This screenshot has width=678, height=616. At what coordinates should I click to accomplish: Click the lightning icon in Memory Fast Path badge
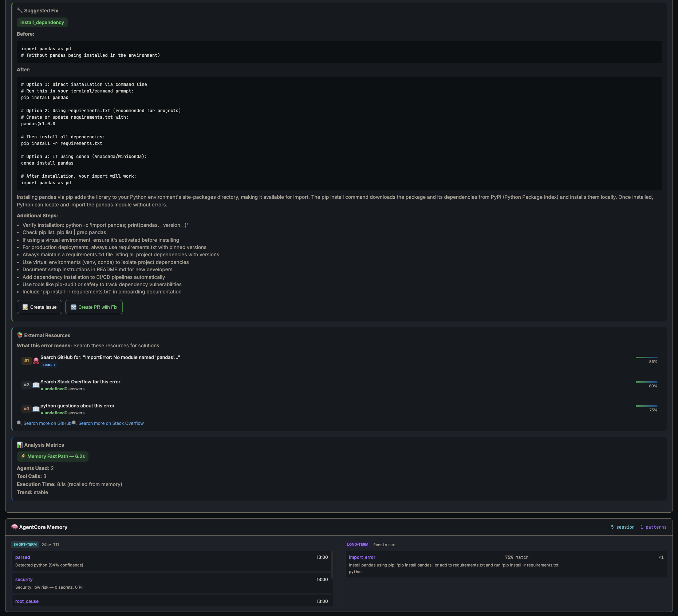coord(23,456)
